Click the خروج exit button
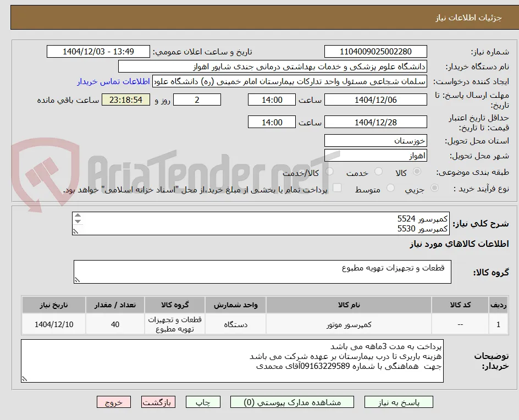519x420 pixels. 114,402
